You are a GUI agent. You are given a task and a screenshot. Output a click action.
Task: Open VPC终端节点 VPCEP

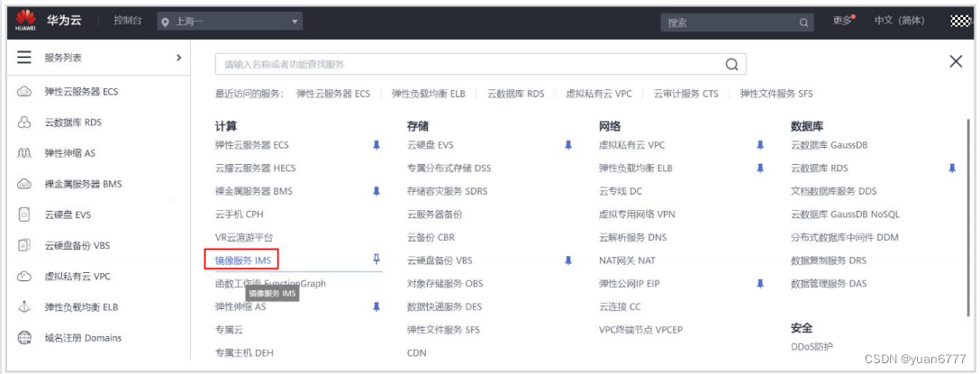(x=640, y=330)
